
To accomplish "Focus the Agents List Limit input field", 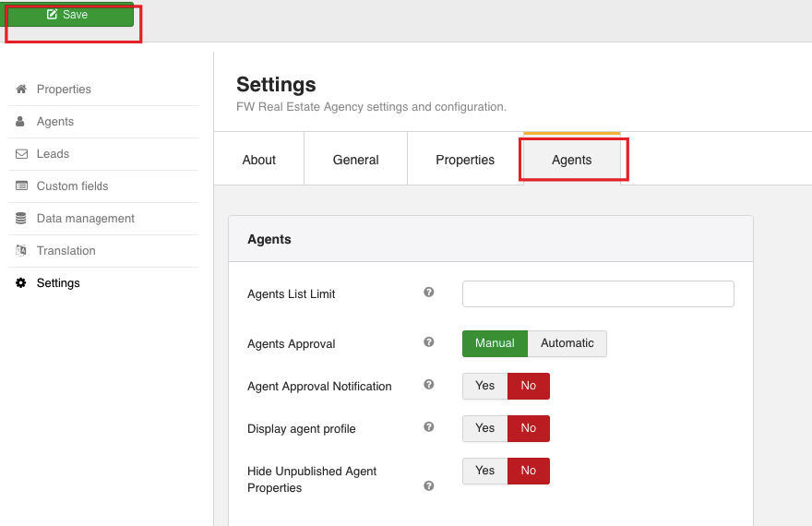I will point(598,293).
